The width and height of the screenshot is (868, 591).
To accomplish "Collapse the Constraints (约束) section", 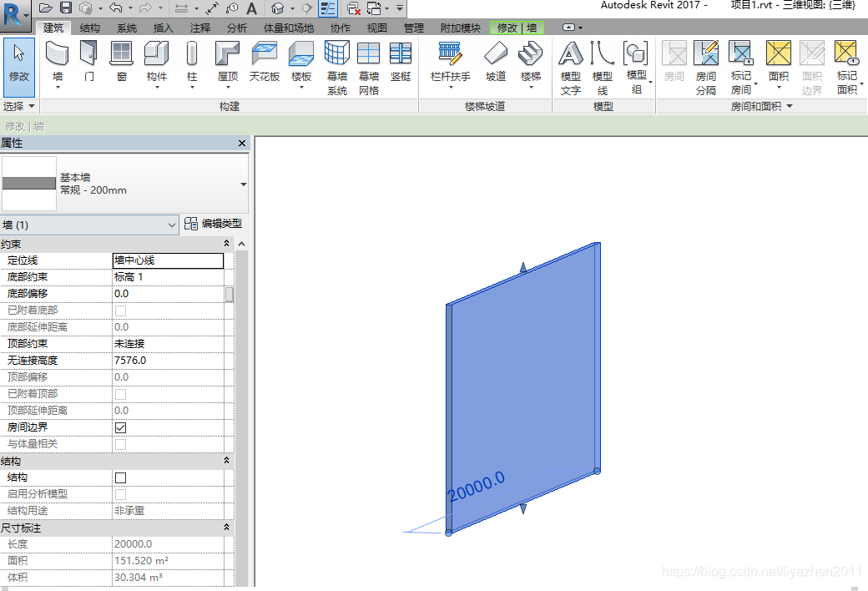I will point(227,244).
